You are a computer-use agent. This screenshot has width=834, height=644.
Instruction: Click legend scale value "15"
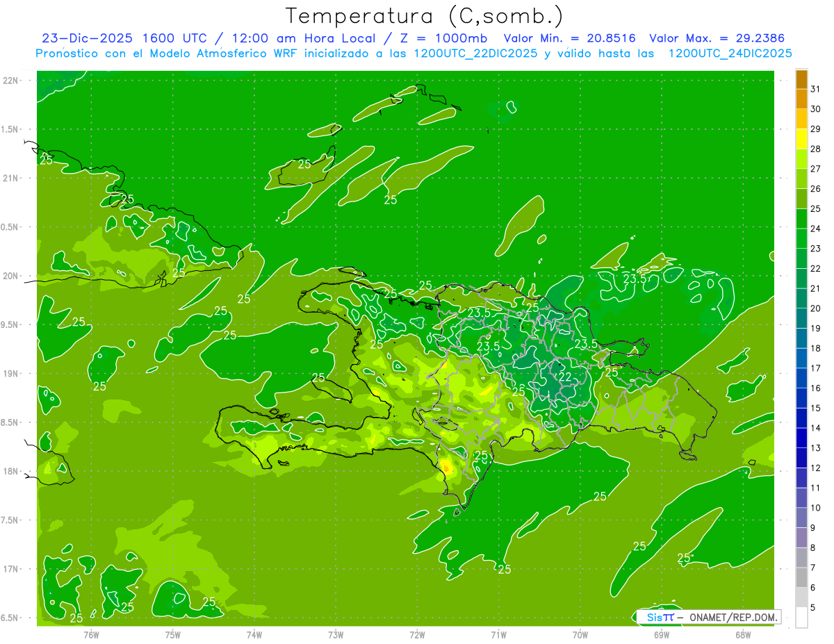tap(816, 408)
